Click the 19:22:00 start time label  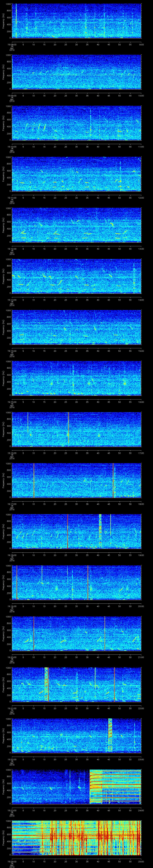click(12, 759)
